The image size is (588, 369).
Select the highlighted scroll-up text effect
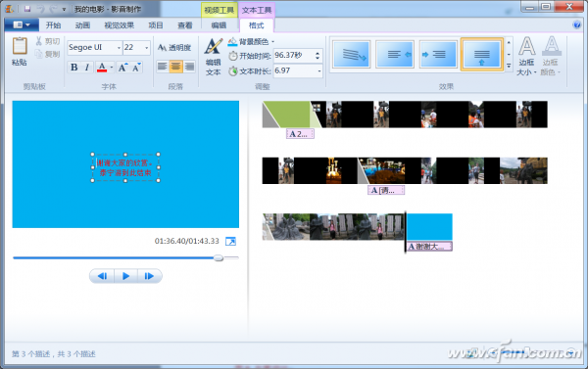coord(482,54)
